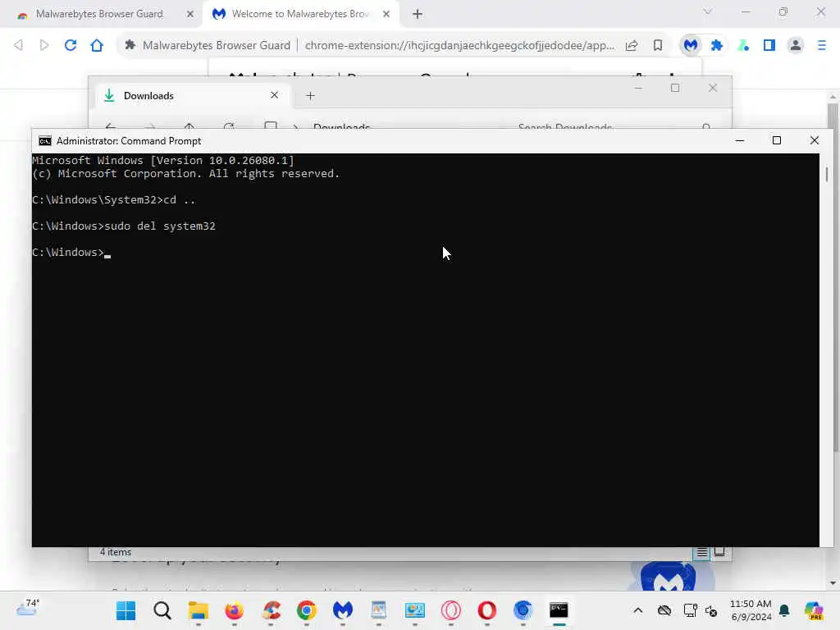
Task: Go to the browser home page
Action: pos(97,46)
